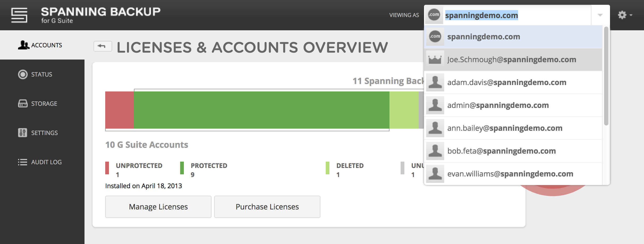This screenshot has height=244, width=644.
Task: Collapse the Viewing As dropdown arrow
Action: click(x=600, y=15)
